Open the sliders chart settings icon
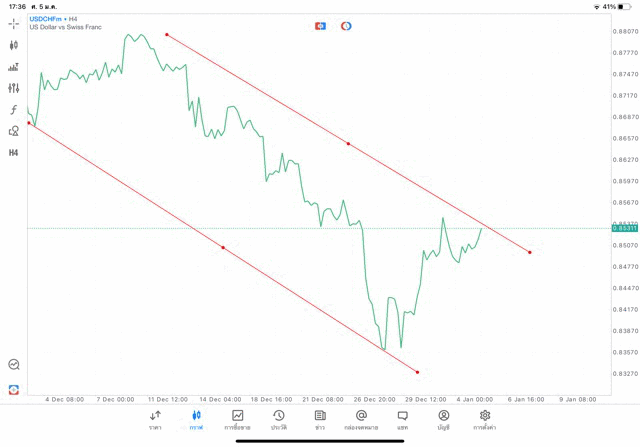640x447 pixels. (x=14, y=88)
